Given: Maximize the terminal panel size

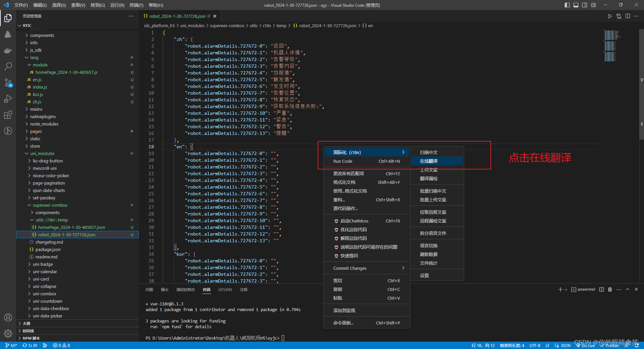Looking at the screenshot, I should pyautogui.click(x=628, y=289).
